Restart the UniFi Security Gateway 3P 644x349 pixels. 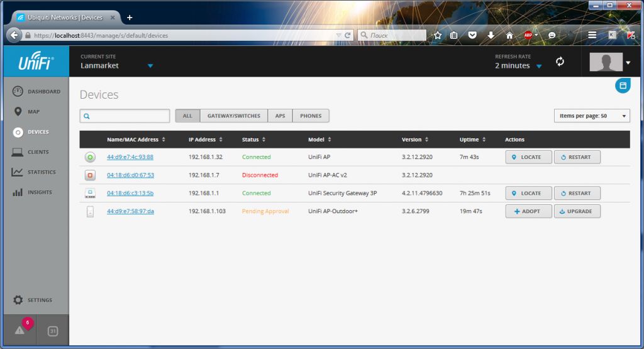pyautogui.click(x=577, y=194)
